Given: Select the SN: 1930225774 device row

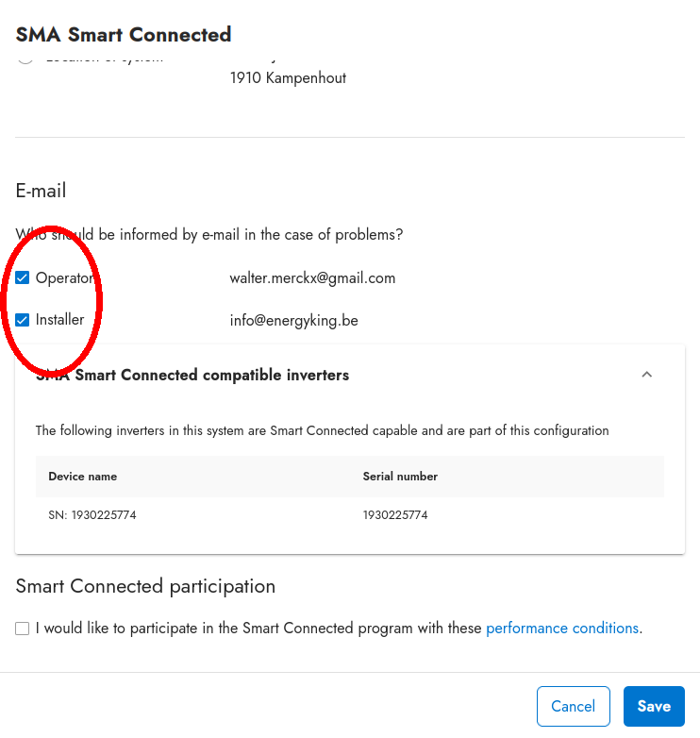Looking at the screenshot, I should (92, 515).
